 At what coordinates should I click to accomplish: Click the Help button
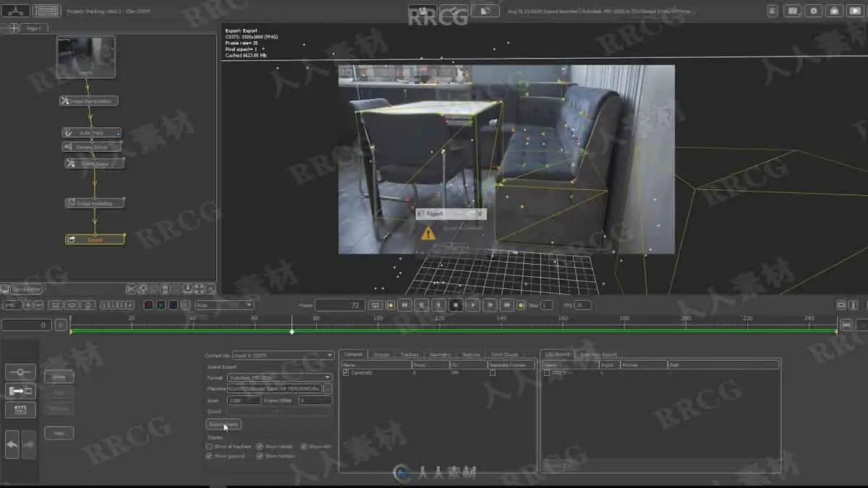pos(59,433)
